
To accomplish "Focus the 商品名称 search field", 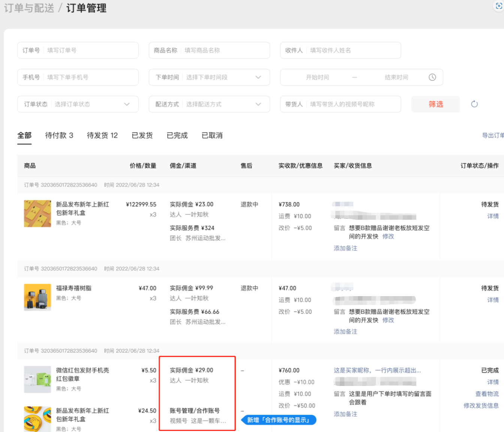I will point(225,50).
